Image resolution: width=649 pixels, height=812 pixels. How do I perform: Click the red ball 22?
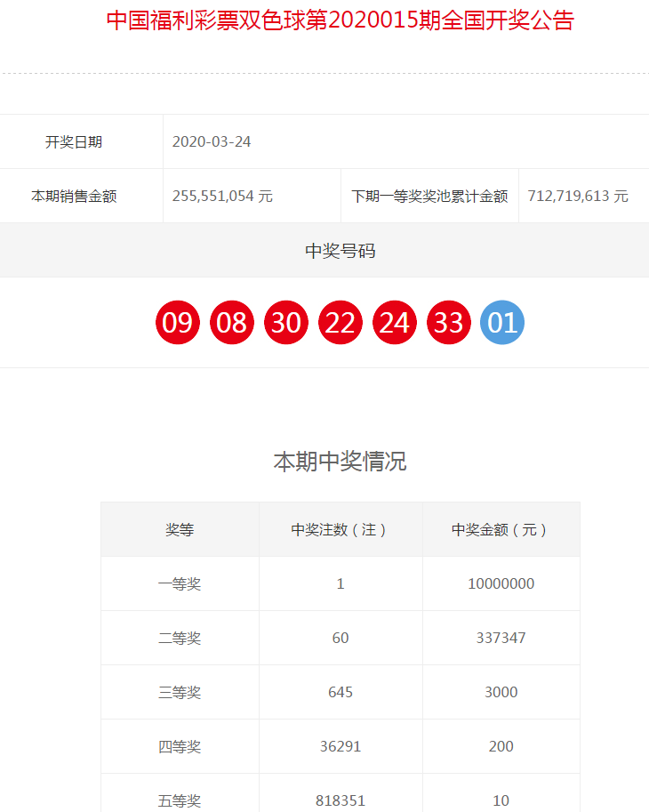coord(340,322)
